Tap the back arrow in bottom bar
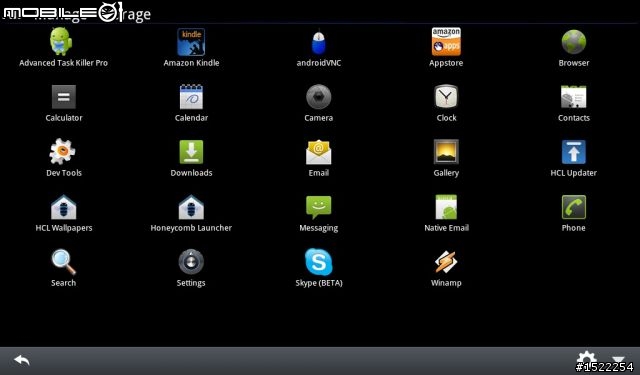640x375 pixels. [22, 360]
